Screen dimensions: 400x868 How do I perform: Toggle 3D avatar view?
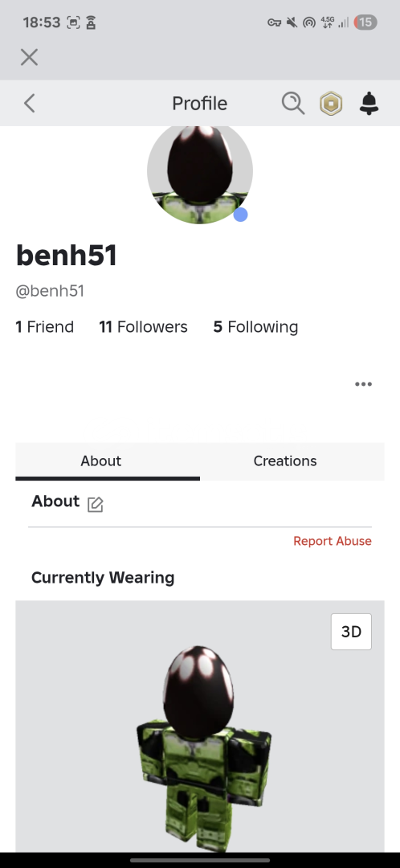pyautogui.click(x=351, y=632)
